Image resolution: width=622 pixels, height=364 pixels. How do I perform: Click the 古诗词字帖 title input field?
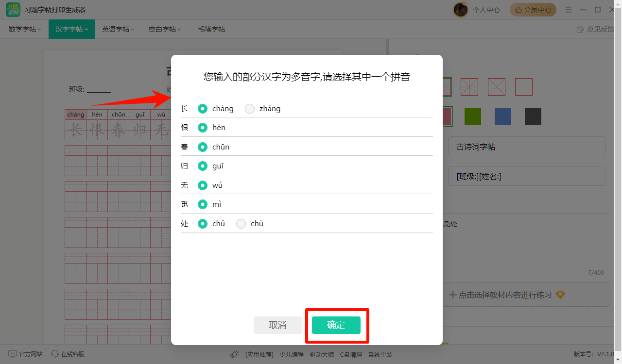pos(527,147)
